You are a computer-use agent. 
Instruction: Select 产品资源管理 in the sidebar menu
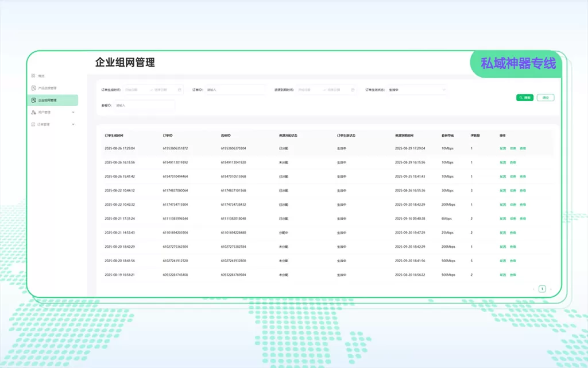(x=47, y=88)
